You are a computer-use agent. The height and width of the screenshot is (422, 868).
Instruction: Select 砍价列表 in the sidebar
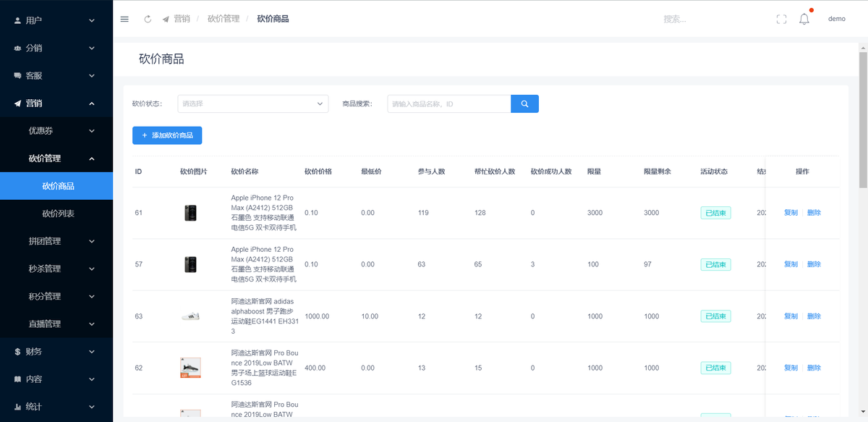pyautogui.click(x=56, y=214)
